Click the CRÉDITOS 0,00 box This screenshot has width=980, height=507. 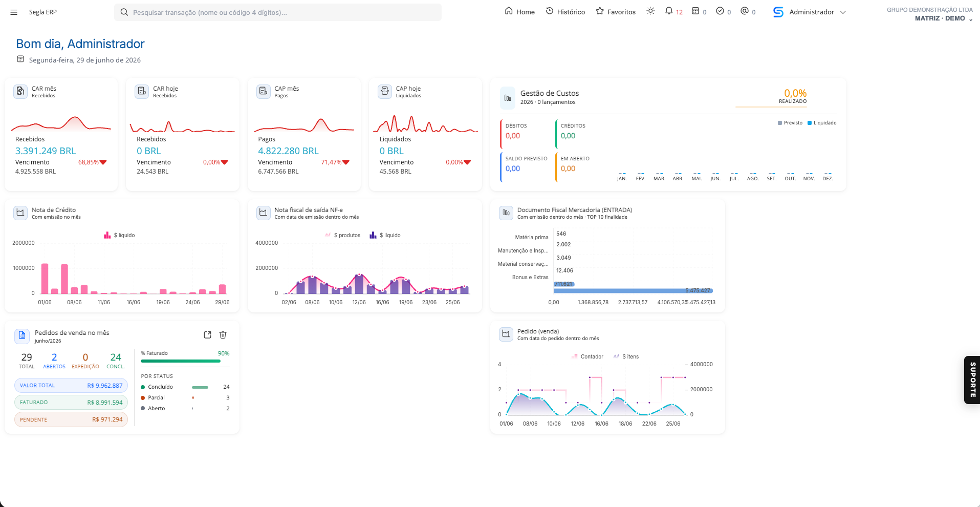[580, 134]
